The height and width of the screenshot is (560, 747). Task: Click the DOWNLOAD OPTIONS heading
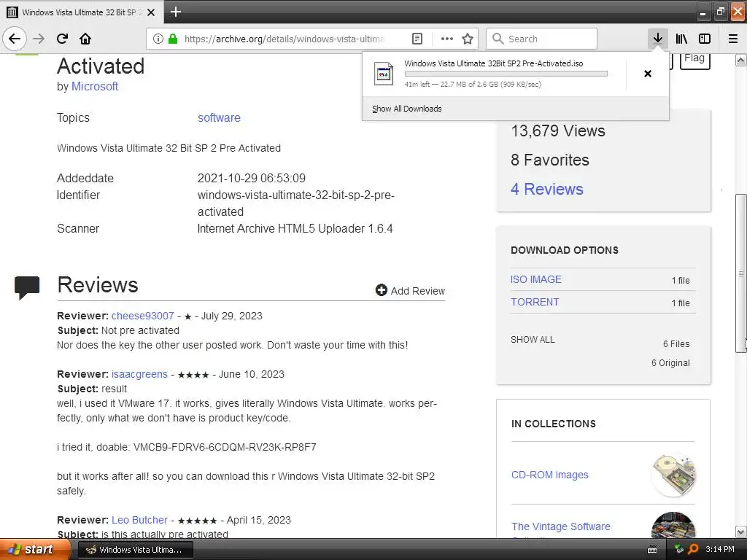[x=565, y=250]
